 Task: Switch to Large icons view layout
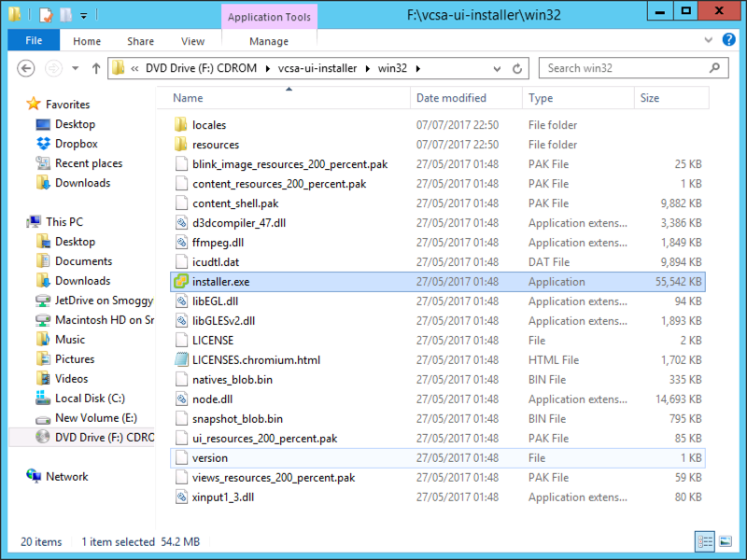coord(726,541)
